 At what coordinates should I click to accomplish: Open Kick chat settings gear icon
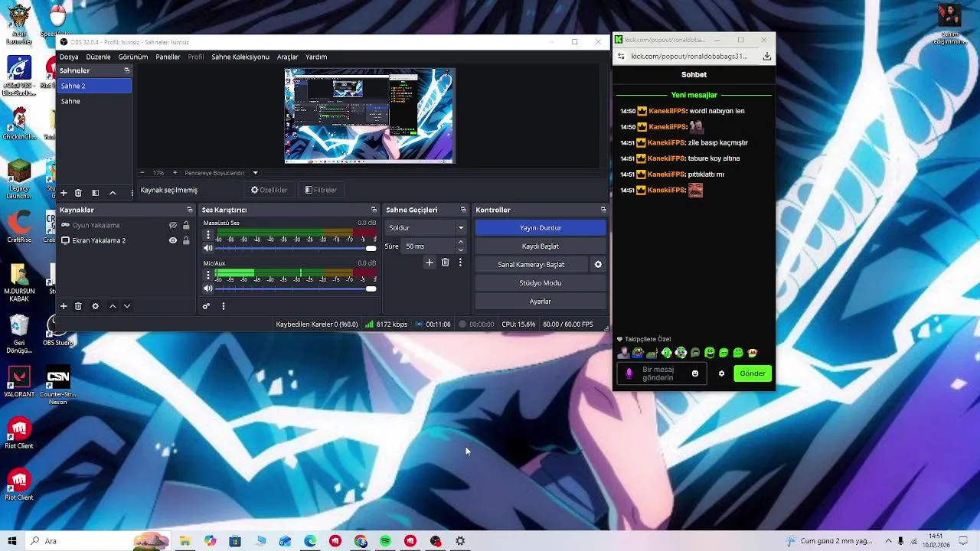point(721,373)
